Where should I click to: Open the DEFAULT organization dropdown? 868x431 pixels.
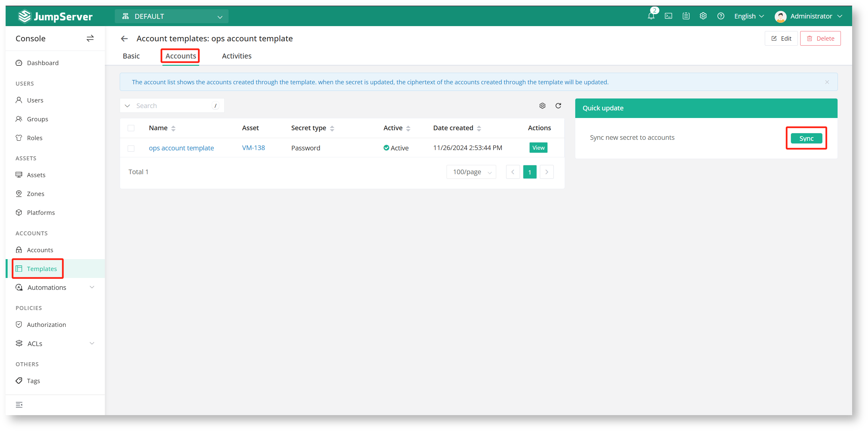click(171, 17)
